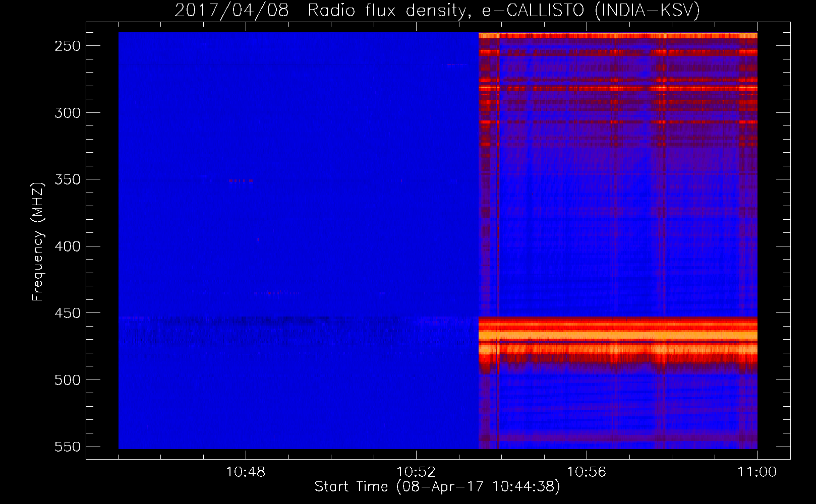
Task: Click the 10:56 time tick label
Action: [587, 472]
